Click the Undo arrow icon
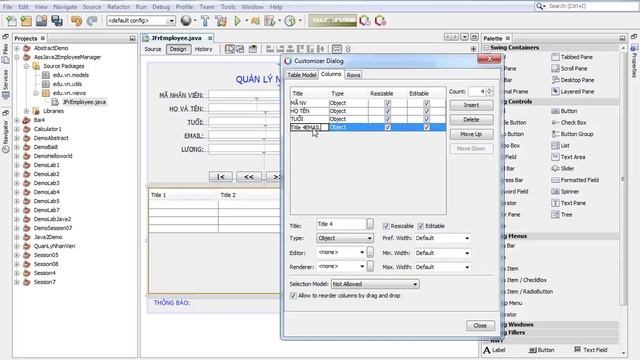Viewport: 640px width, 360px height. tap(76, 21)
